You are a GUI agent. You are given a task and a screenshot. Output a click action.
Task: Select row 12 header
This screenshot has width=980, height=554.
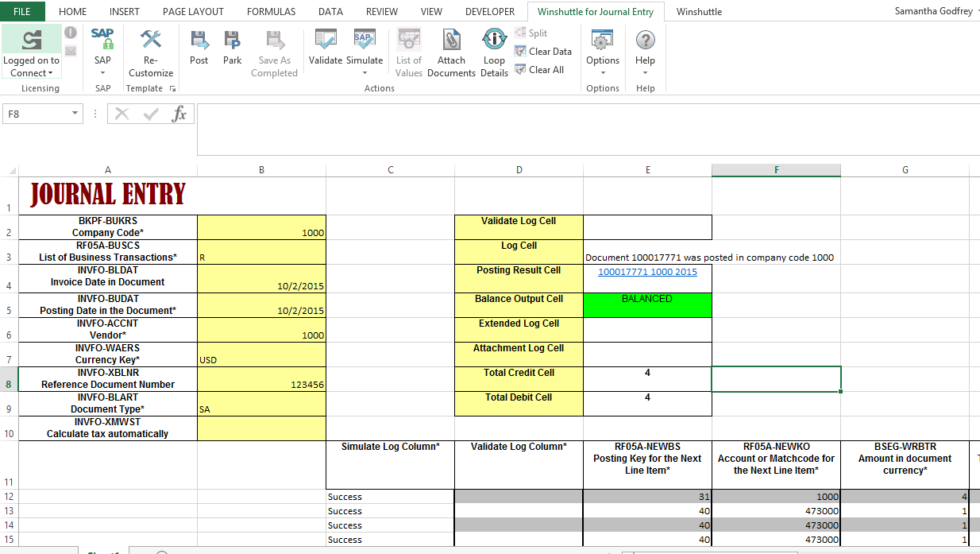(x=9, y=497)
